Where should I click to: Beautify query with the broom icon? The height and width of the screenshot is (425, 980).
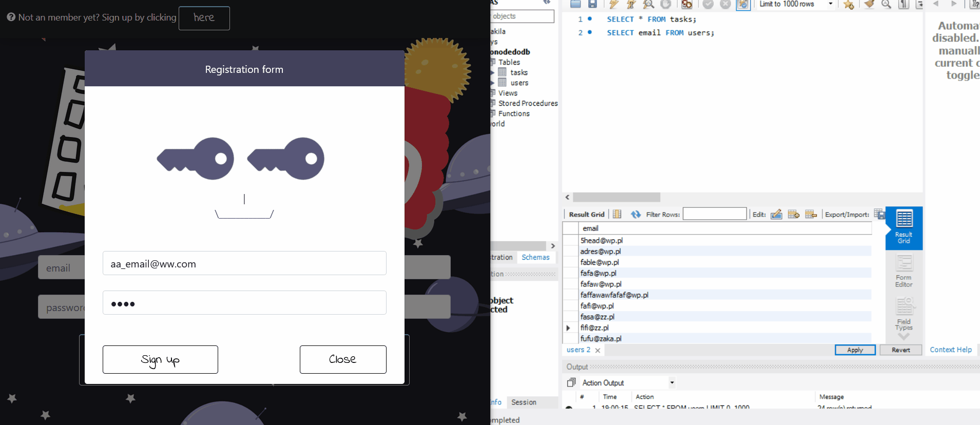coord(869,4)
